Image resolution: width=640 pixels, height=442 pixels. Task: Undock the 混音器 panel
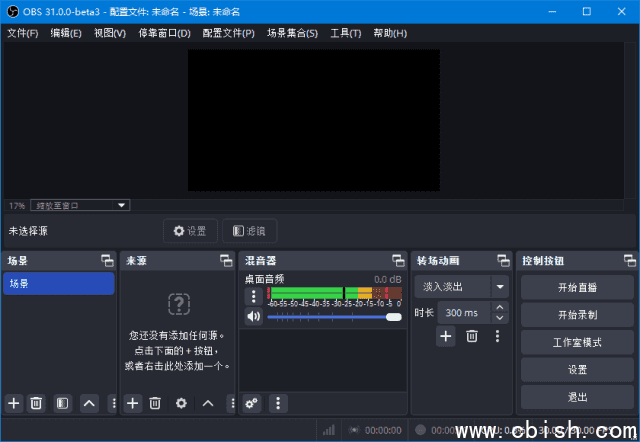[x=397, y=260]
